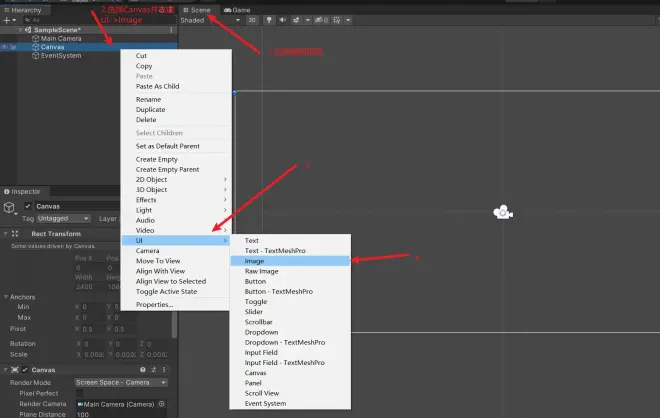Viewport: 660px width, 418px height.
Task: Click the Canvas component help icon
Action: 143,370
